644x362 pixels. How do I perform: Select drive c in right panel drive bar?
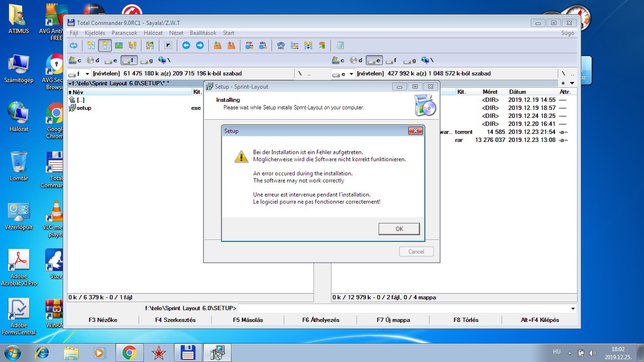(x=339, y=60)
